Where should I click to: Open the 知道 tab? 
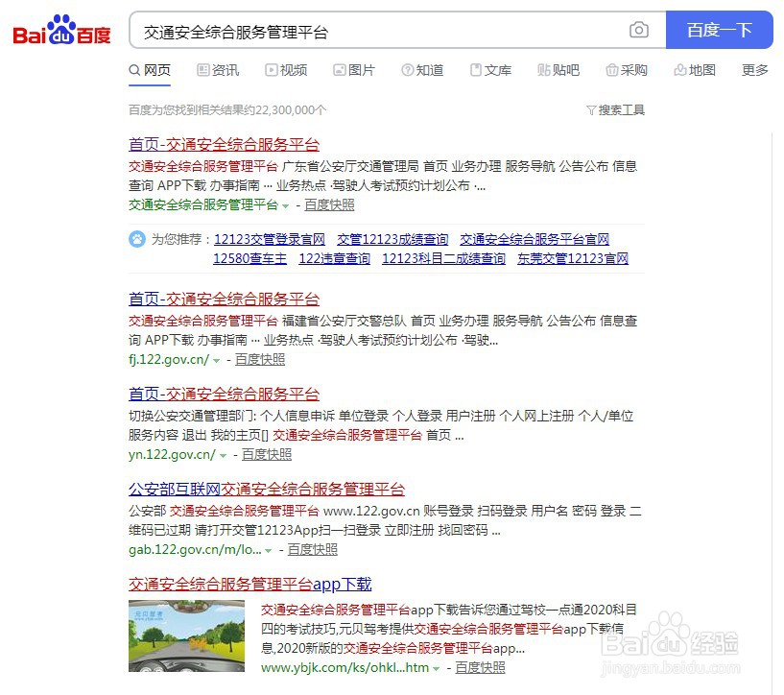click(x=422, y=70)
